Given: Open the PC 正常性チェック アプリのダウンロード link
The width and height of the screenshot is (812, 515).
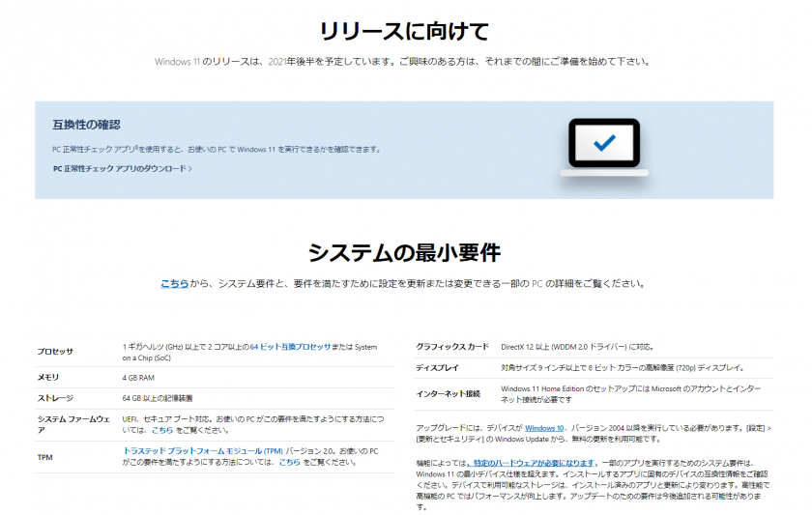Looking at the screenshot, I should 122,169.
